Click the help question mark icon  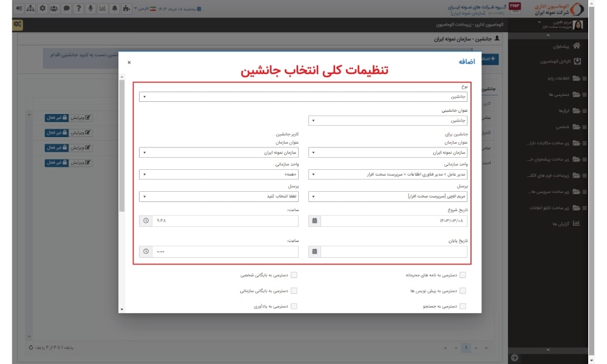(x=79, y=8)
